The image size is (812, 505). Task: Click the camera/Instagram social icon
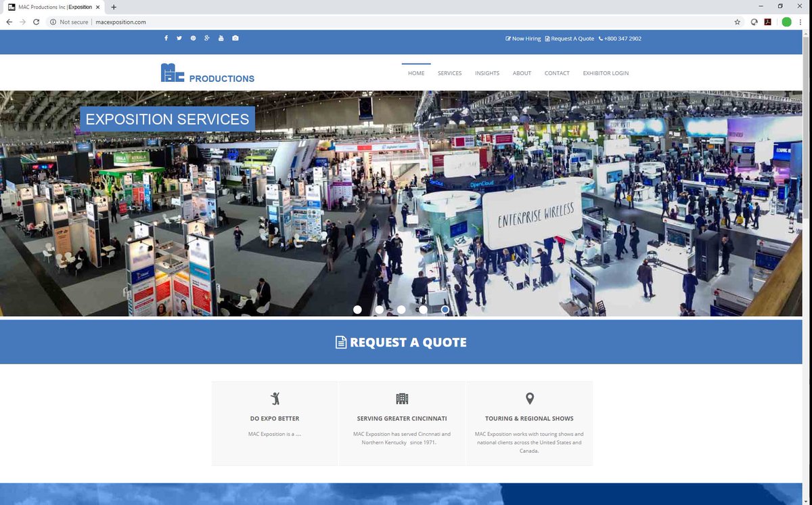(x=235, y=38)
